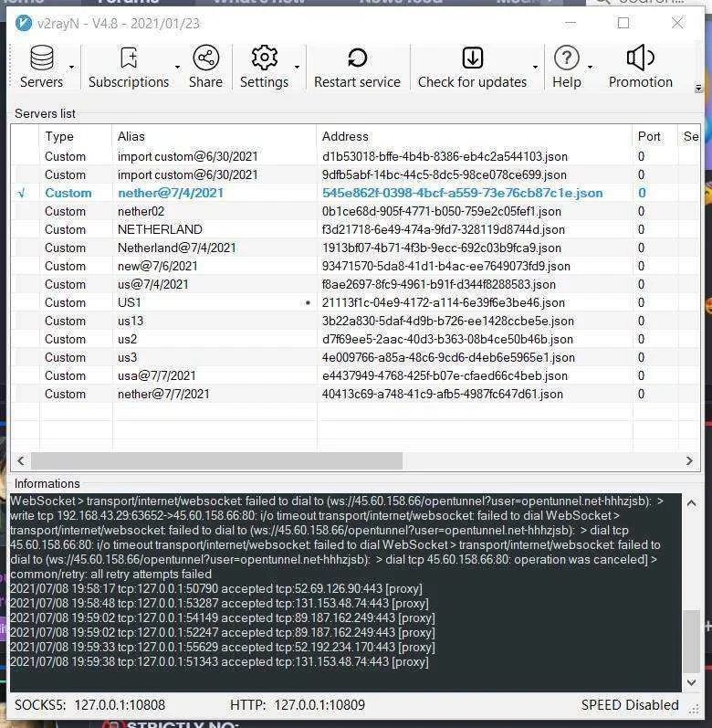Image resolution: width=712 pixels, height=728 pixels.
Task: Click the horizontal scrollbar thumb of server list
Action: tap(216, 460)
